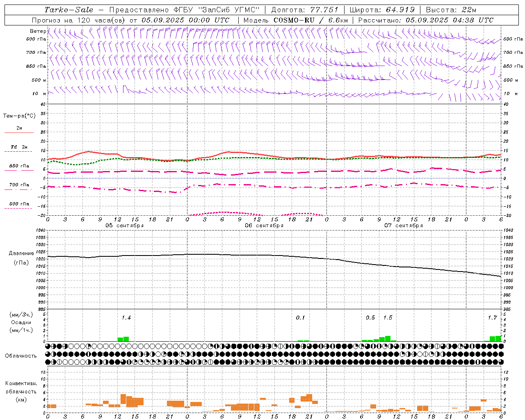Click 'Рассчитано: 05.09.2025 04:38 UTC' timestamp

pos(426,20)
